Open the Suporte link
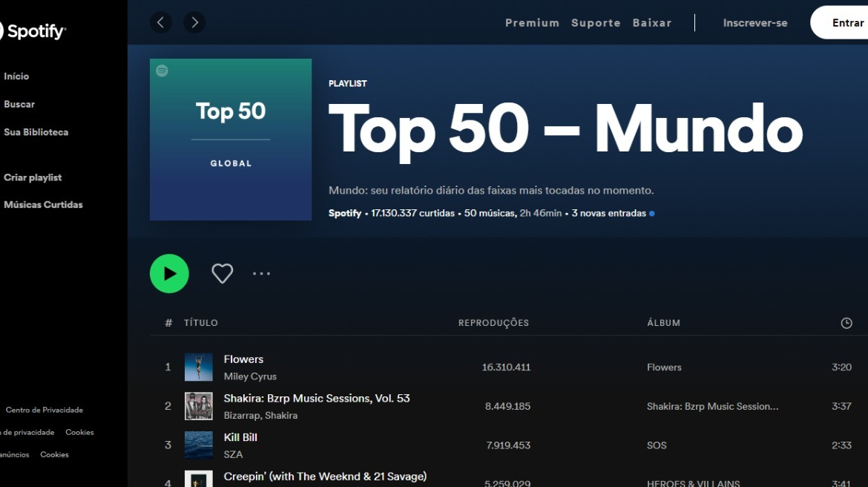This screenshot has width=868, height=487. pyautogui.click(x=596, y=23)
